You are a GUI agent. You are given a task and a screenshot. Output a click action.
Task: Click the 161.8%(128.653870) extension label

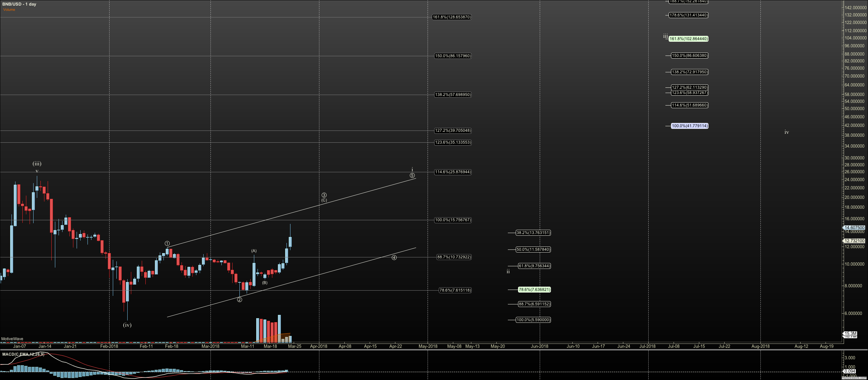pos(452,17)
